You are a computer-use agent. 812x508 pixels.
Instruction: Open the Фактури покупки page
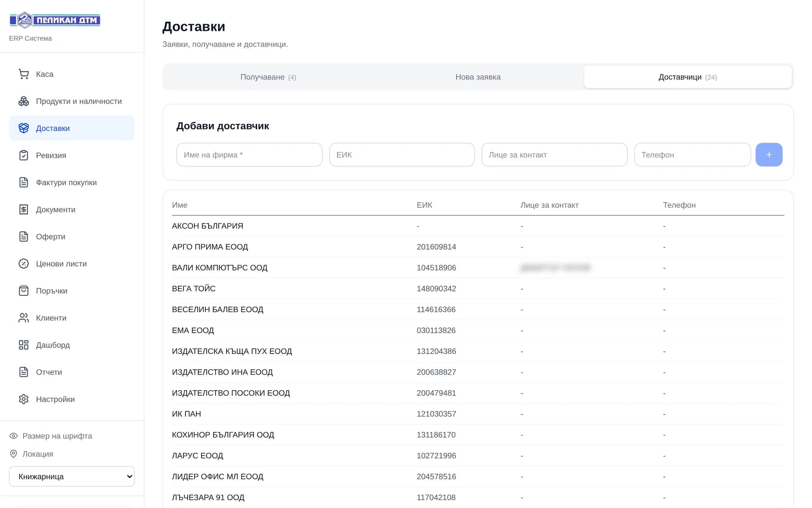72,182
